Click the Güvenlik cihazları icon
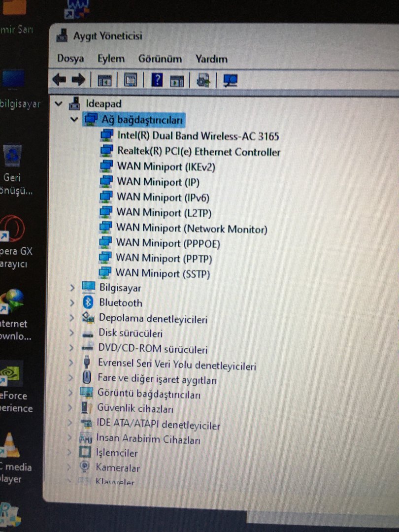This screenshot has width=399, height=532. coord(87,407)
